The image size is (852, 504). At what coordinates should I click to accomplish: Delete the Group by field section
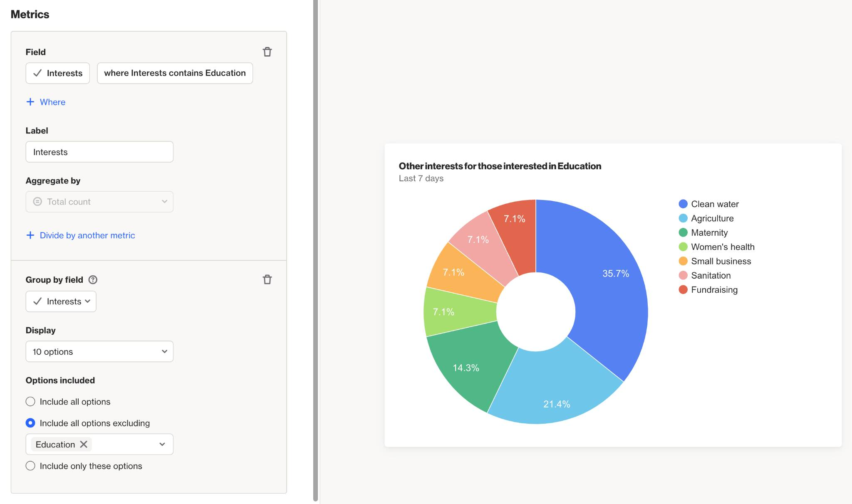267,279
